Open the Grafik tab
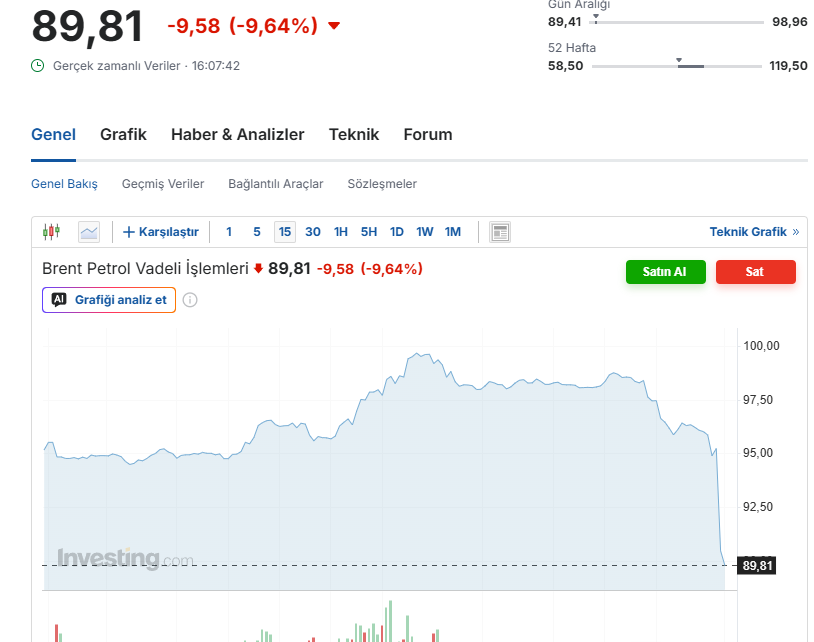Screen dimensions: 814x642 pyautogui.click(x=123, y=135)
